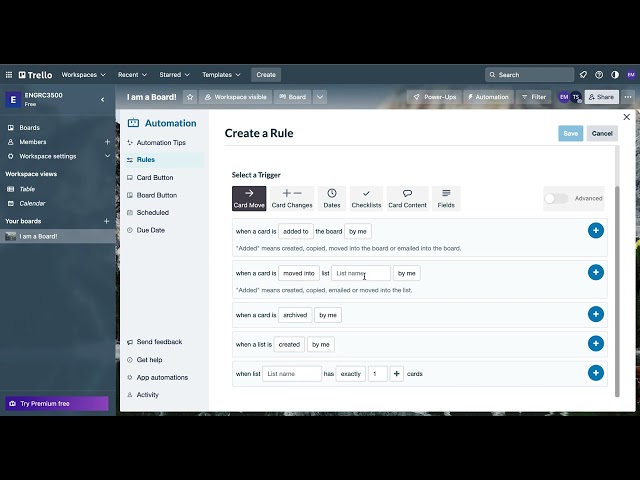
Task: Open the board menu three-dots icon
Action: (x=628, y=97)
